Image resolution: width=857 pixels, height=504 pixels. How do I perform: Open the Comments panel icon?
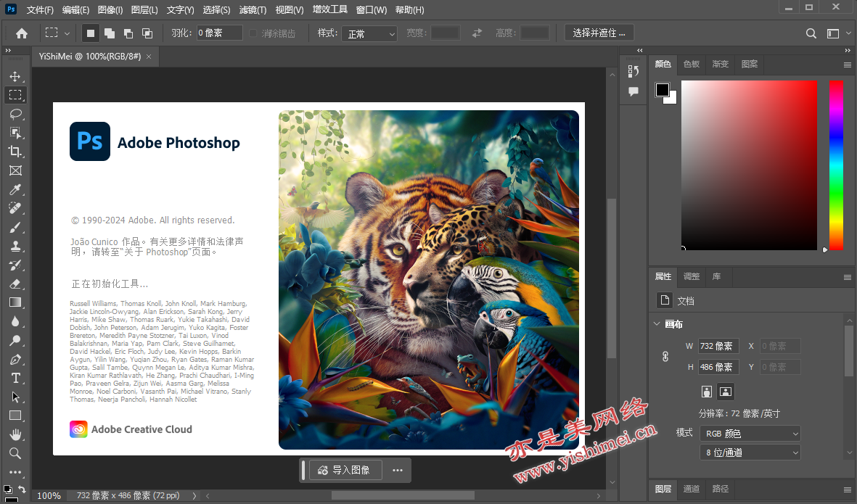[633, 92]
